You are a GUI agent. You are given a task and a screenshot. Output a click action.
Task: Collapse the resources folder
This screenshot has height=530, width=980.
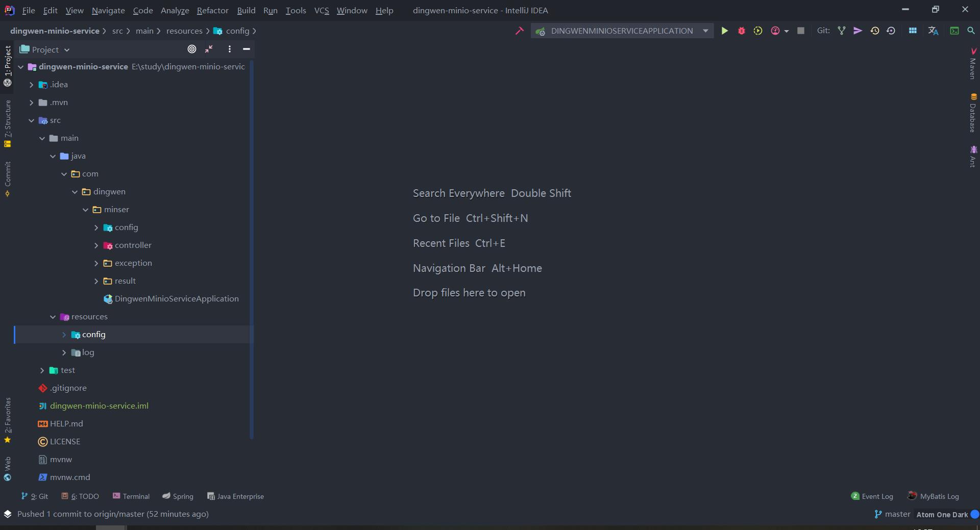click(x=53, y=317)
